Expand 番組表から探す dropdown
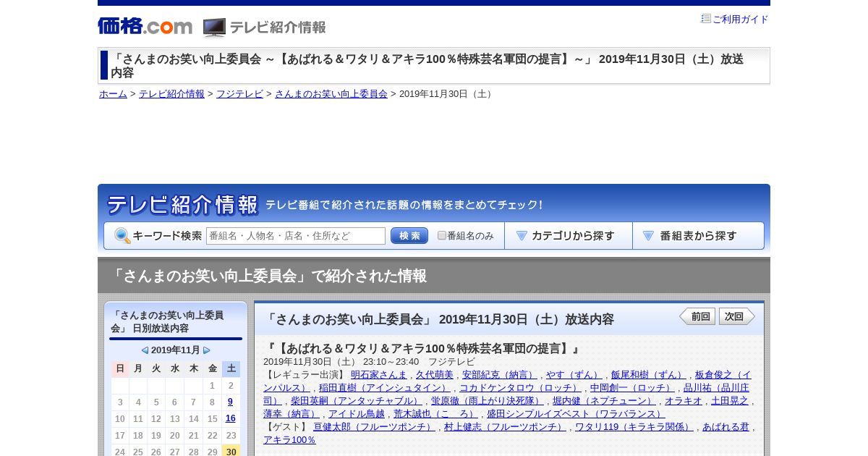This screenshot has height=456, width=868. click(698, 236)
